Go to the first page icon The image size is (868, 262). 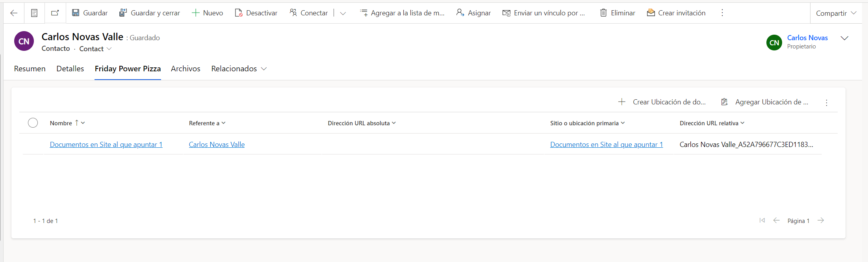coord(762,220)
